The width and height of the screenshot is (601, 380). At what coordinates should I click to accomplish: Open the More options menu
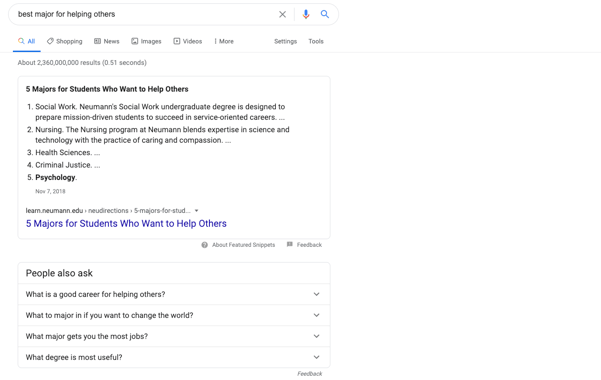point(224,41)
